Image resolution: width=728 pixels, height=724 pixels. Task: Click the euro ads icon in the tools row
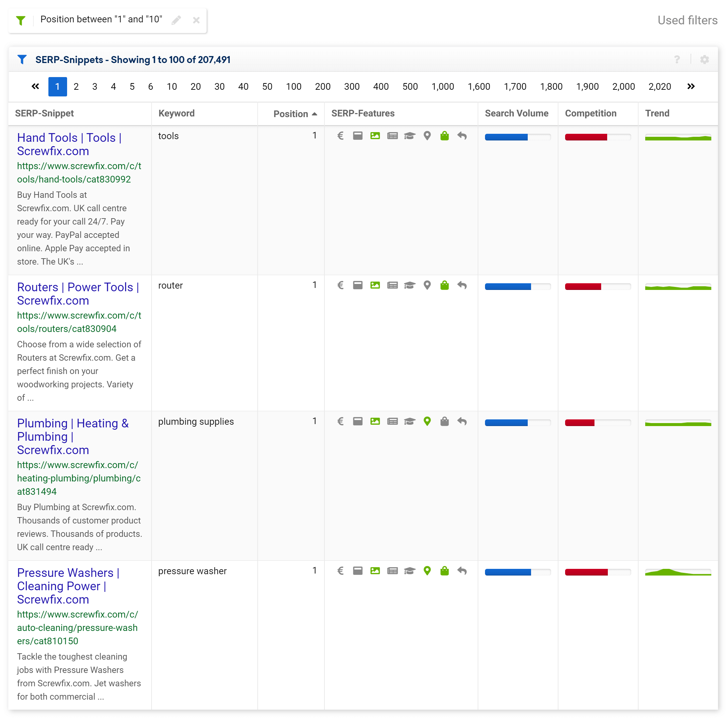(340, 136)
